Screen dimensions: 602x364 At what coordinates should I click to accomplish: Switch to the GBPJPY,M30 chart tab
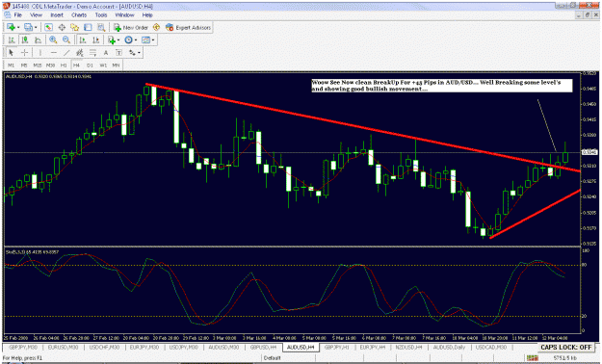pos(23,347)
